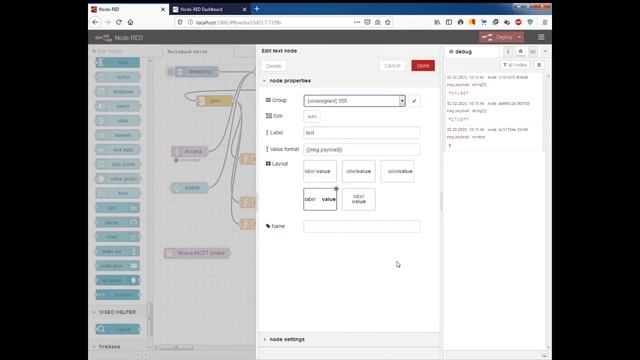Select the switch node in palette
This screenshot has height=360, width=640.
pos(118,106)
